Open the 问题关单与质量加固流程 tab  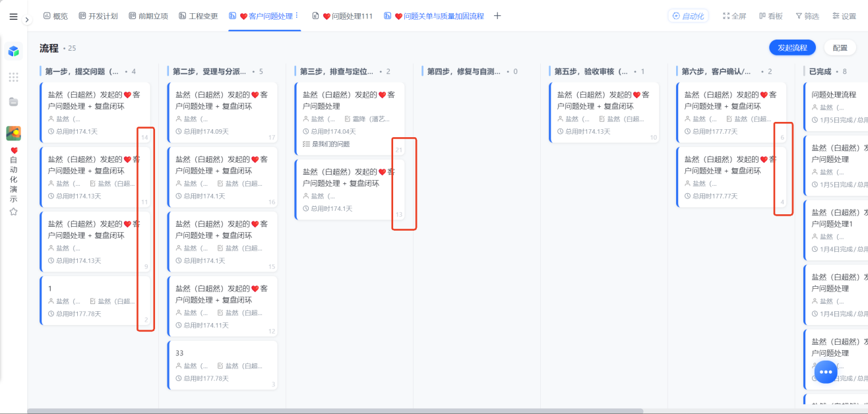434,16
